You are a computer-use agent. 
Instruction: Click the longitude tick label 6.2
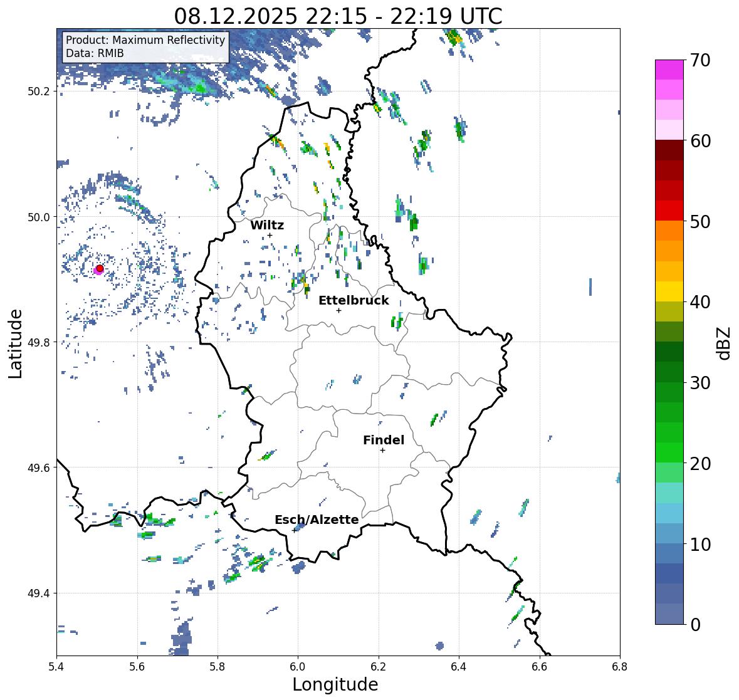tap(379, 667)
